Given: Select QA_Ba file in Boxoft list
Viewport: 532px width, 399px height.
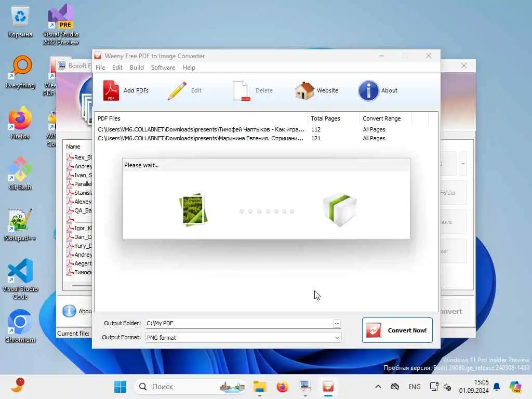Looking at the screenshot, I should pos(79,210).
